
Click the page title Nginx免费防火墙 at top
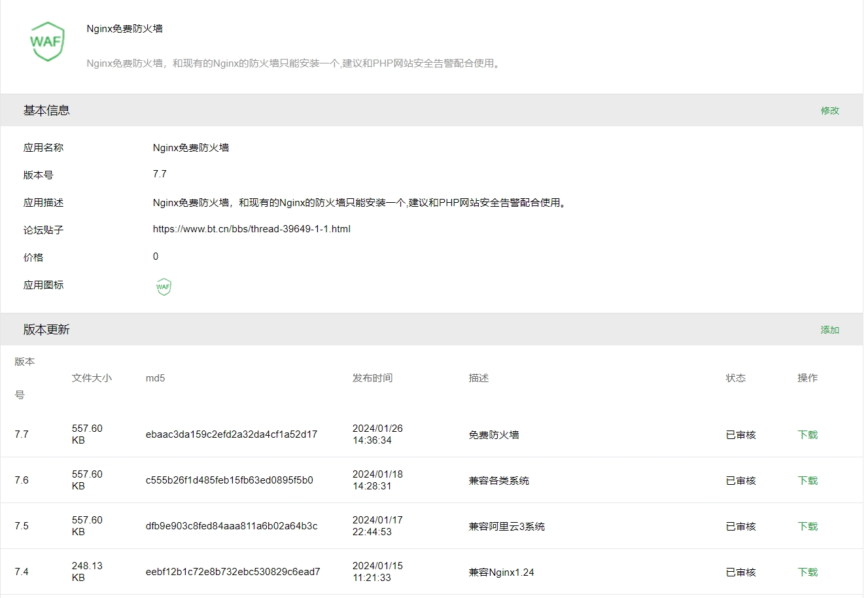point(125,29)
